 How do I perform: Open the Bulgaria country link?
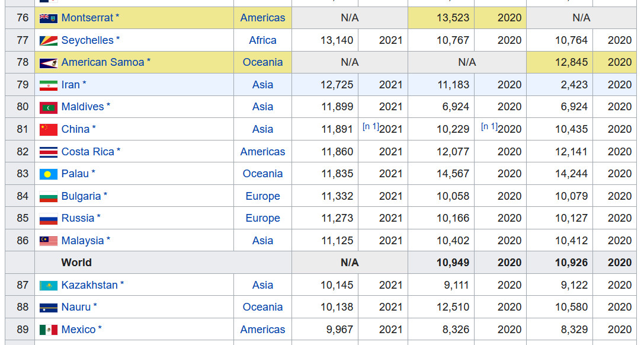[81, 196]
